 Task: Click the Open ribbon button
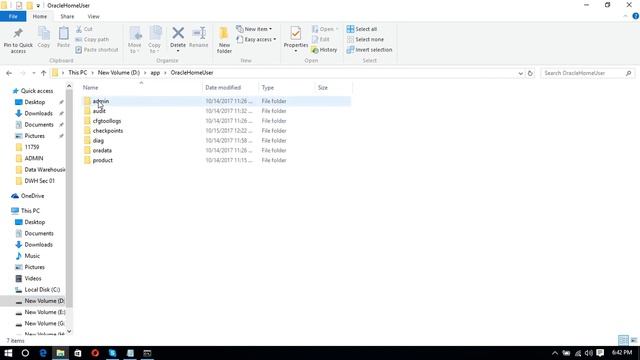click(325, 29)
